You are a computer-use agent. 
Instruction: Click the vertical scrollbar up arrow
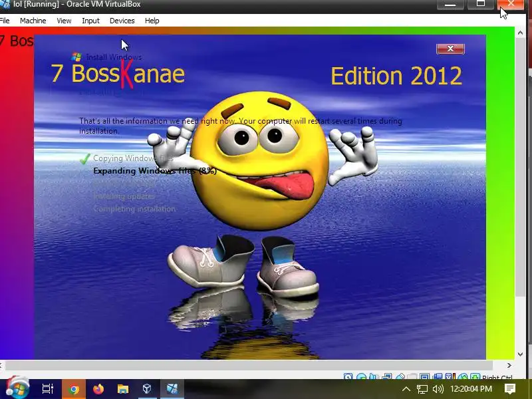(x=520, y=33)
